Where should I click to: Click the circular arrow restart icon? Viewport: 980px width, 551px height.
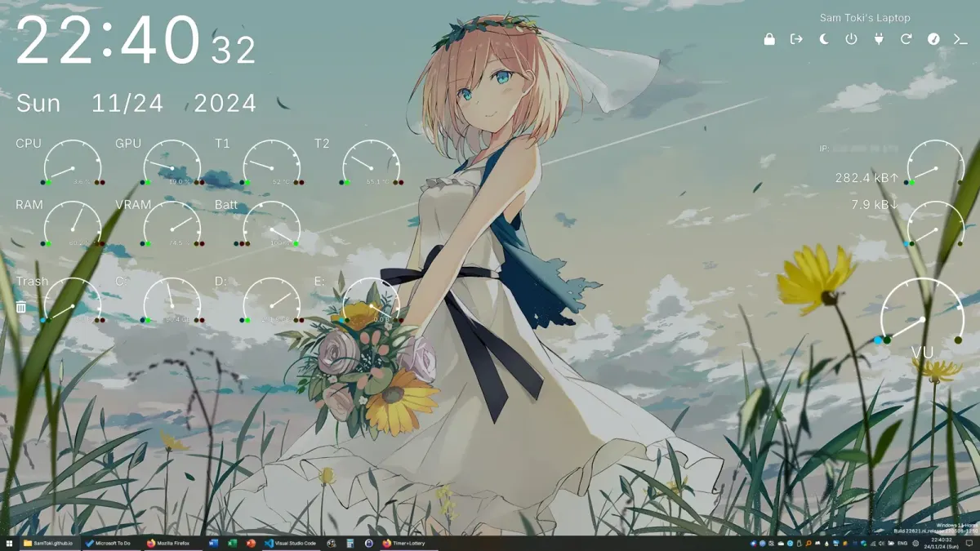(x=906, y=38)
